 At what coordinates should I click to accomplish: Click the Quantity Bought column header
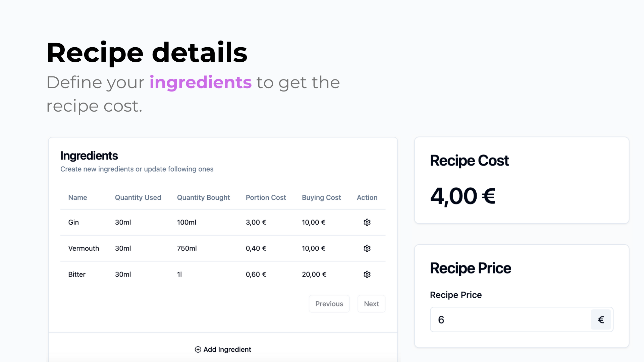pyautogui.click(x=203, y=197)
